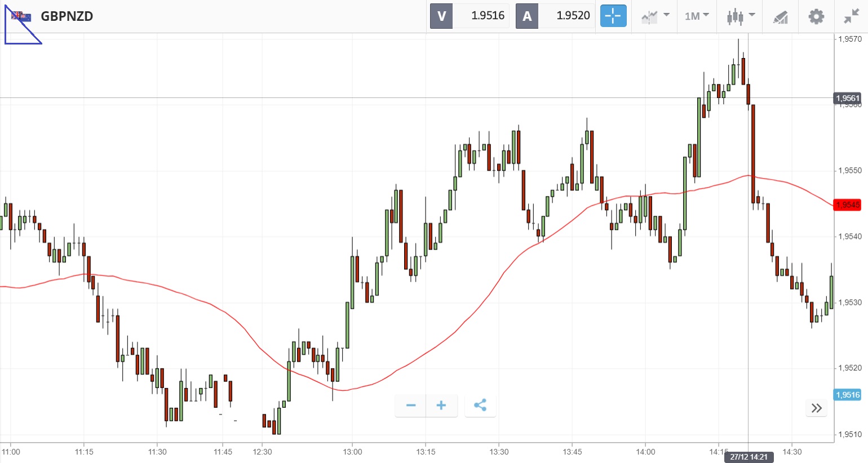Click the 13:00 label on time axis
The image size is (868, 463).
coord(352,452)
